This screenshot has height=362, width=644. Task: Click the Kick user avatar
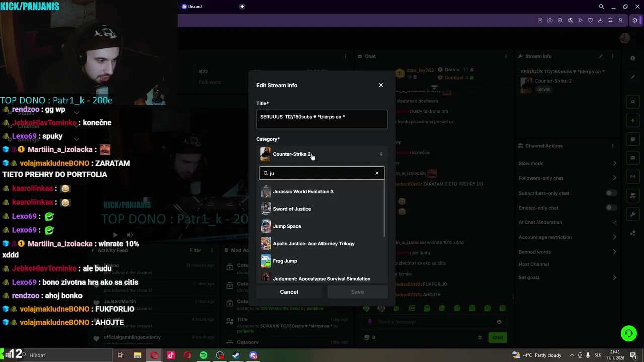[625, 38]
